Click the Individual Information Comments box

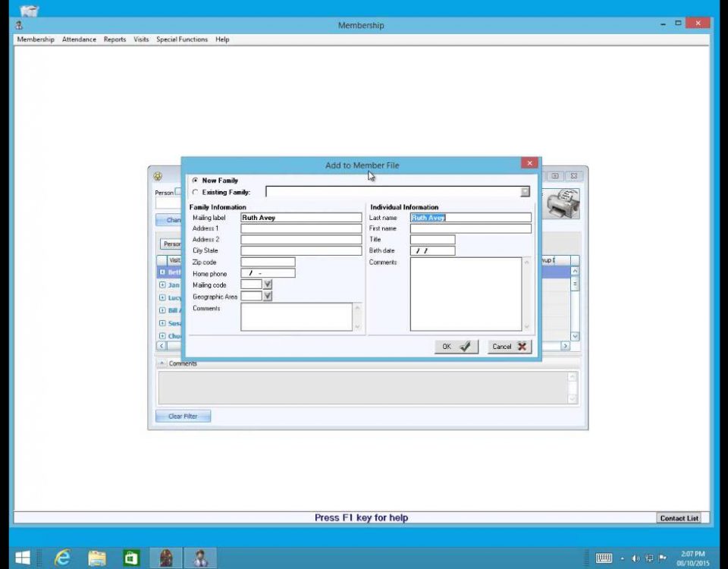coord(466,294)
